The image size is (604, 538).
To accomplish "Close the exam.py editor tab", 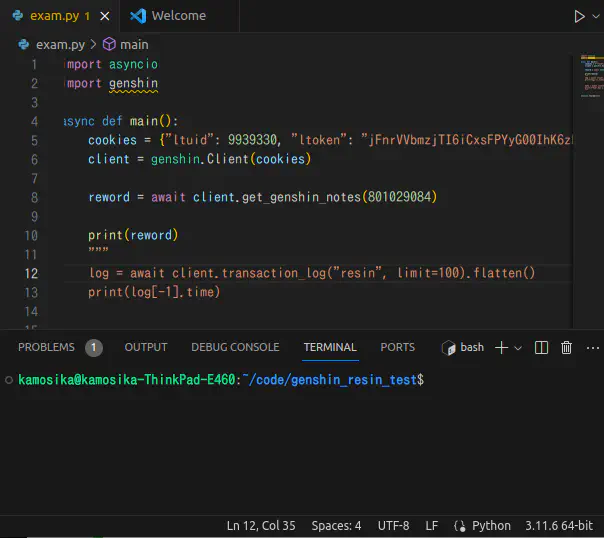I will coord(106,16).
